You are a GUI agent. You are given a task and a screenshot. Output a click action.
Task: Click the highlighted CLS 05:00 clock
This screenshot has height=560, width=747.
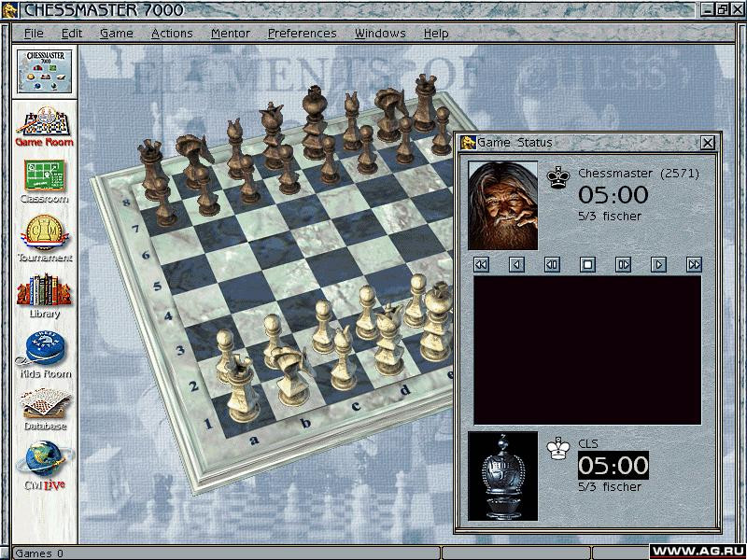coord(613,465)
